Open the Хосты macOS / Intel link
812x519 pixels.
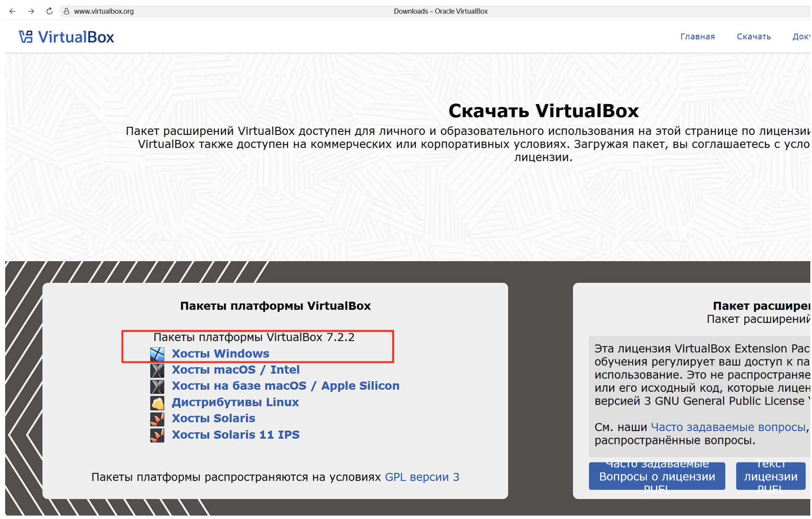click(x=236, y=370)
